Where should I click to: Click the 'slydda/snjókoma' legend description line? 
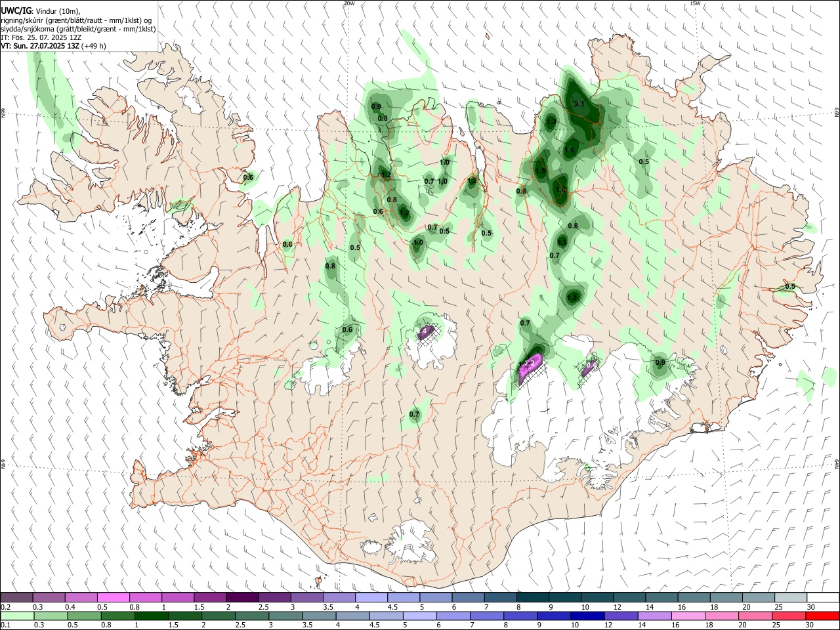[x=78, y=29]
